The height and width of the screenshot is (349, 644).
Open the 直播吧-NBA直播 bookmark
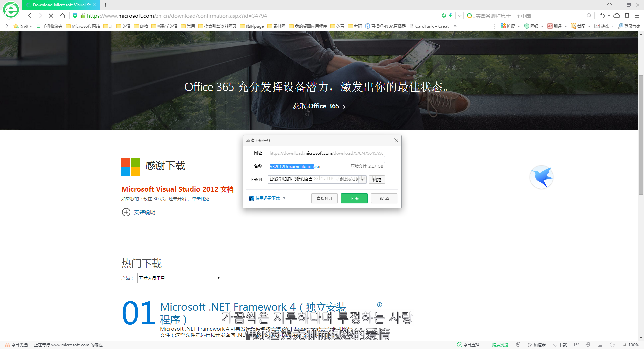(x=385, y=26)
